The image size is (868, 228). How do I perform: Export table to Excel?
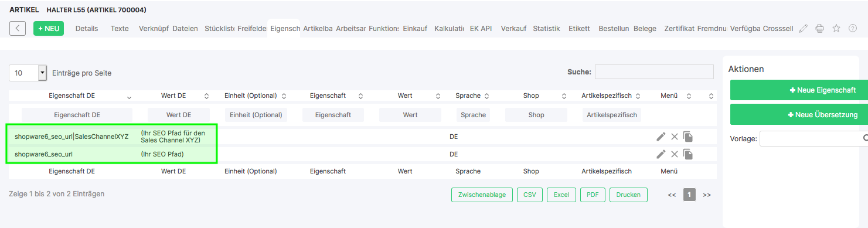561,195
